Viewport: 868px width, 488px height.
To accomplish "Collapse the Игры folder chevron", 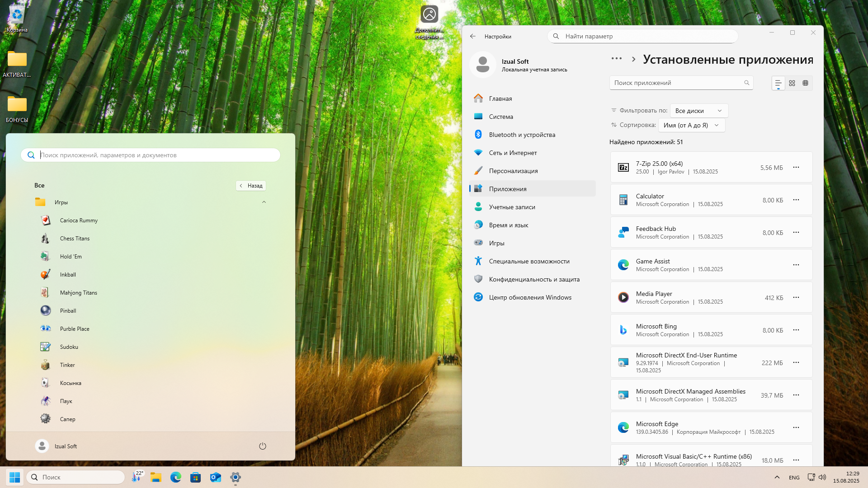I will point(264,202).
